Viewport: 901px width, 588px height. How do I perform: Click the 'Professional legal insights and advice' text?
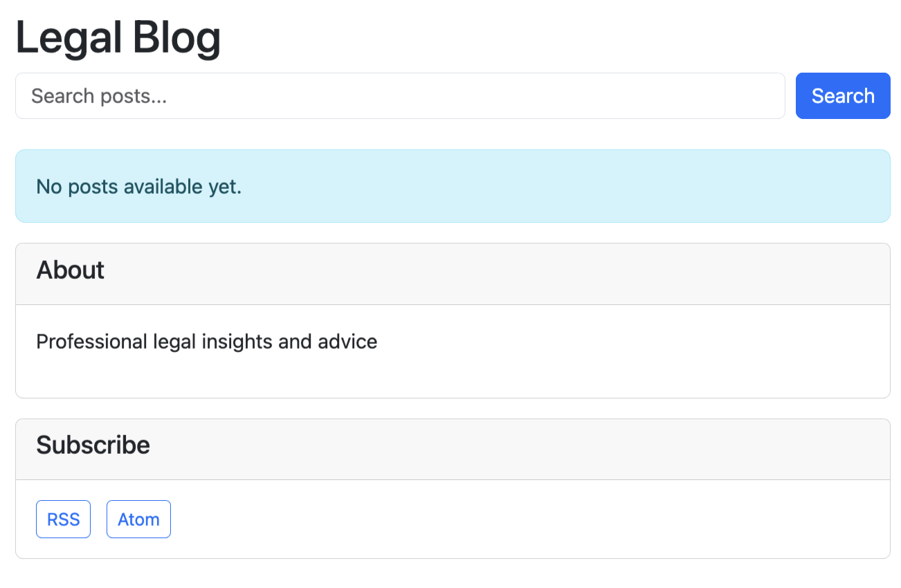point(207,341)
